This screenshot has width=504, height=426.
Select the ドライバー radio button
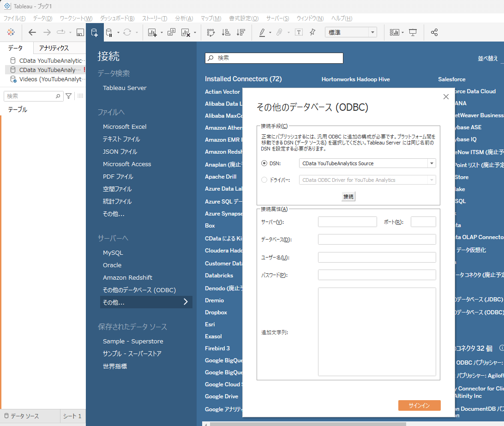pyautogui.click(x=264, y=180)
